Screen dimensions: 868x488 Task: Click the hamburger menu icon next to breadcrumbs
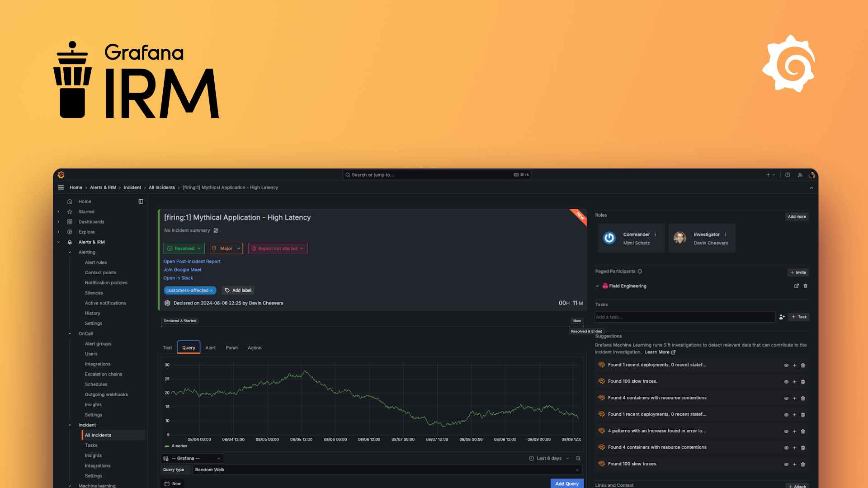pyautogui.click(x=61, y=187)
